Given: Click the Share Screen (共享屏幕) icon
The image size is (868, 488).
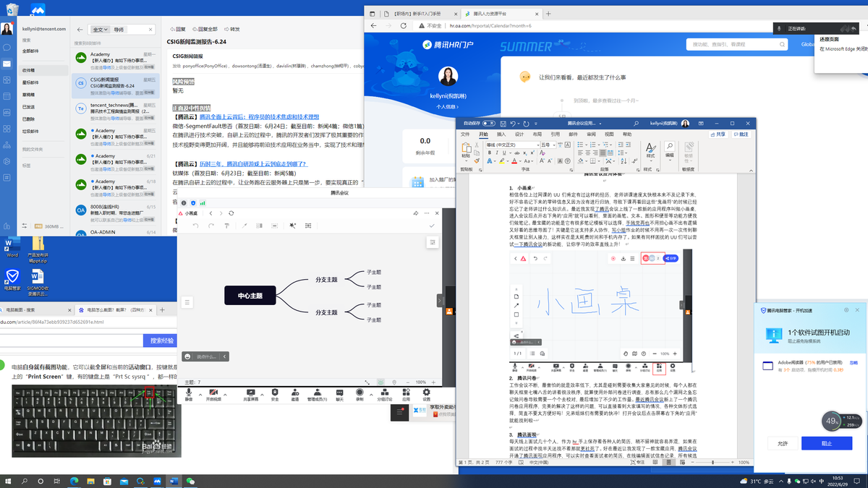Looking at the screenshot, I should coord(251,395).
